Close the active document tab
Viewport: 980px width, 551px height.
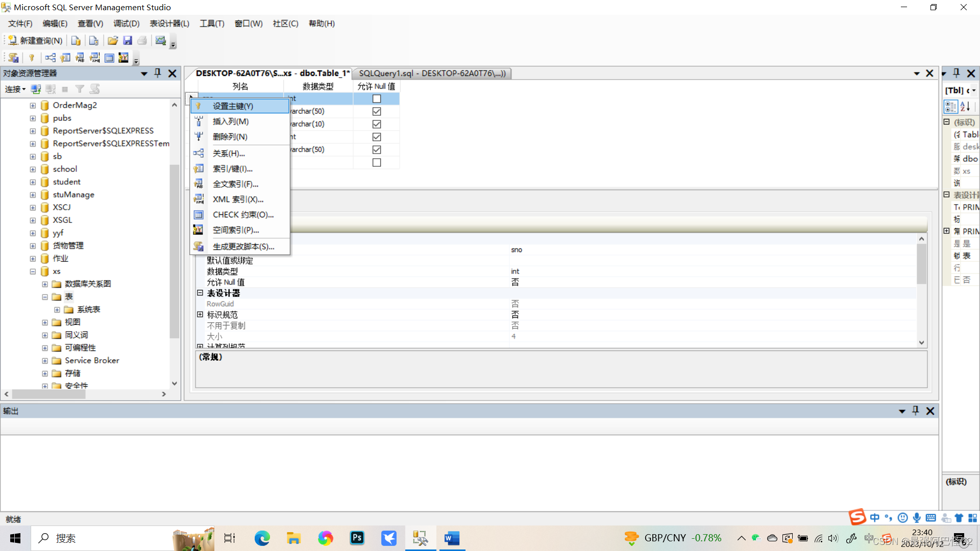[x=929, y=73]
